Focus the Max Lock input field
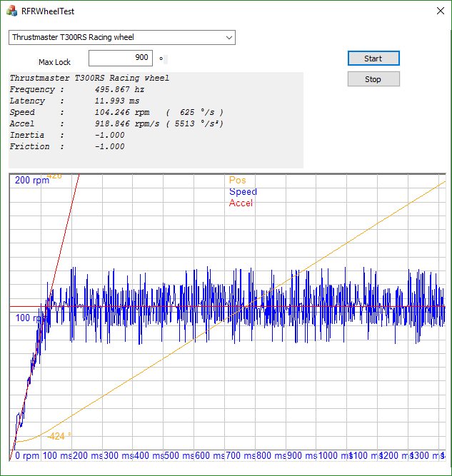Image resolution: width=452 pixels, height=476 pixels. coord(120,58)
